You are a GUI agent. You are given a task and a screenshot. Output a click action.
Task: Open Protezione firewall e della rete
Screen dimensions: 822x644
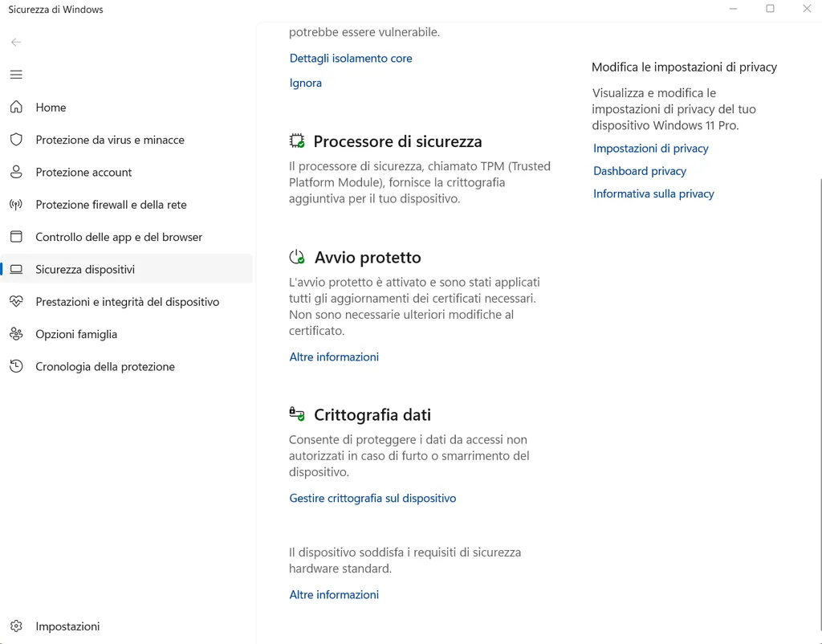111,205
